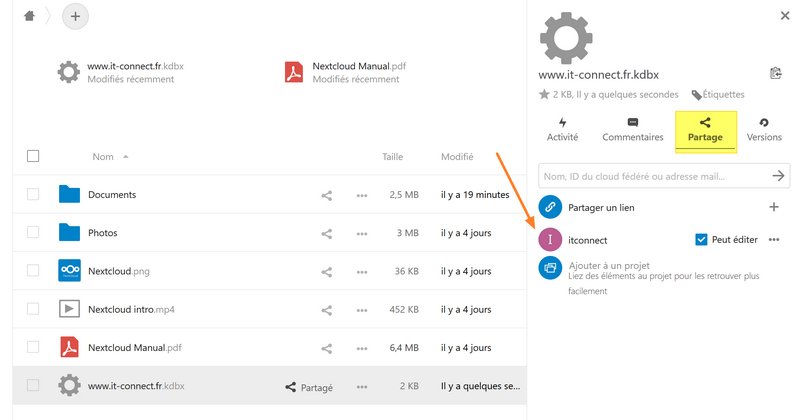This screenshot has width=800, height=420.
Task: Sort files by the Nom column header
Action: 103,157
